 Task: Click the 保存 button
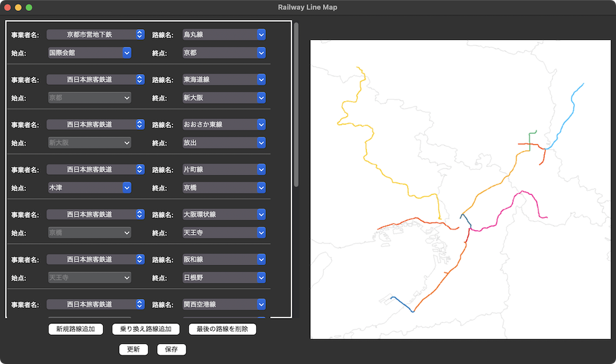tap(171, 349)
